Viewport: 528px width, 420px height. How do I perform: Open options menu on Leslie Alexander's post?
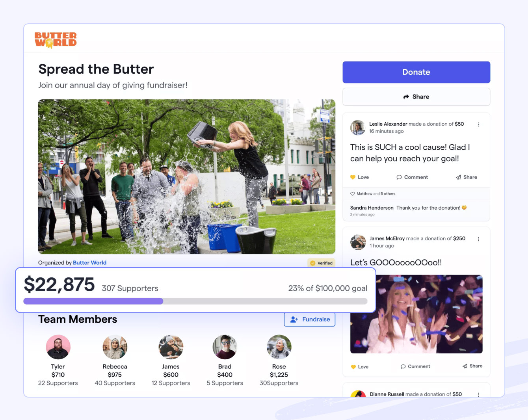tap(479, 125)
